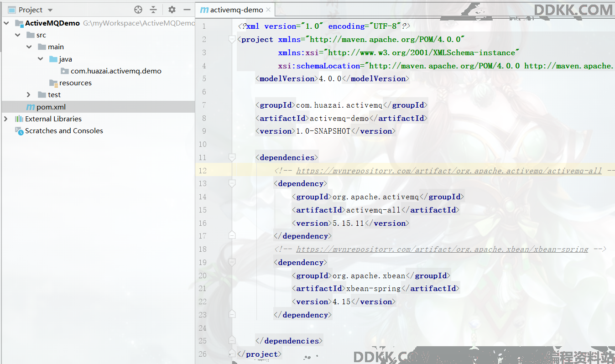Click the Maven icon on editor tab
The width and height of the screenshot is (615, 364).
click(x=204, y=10)
